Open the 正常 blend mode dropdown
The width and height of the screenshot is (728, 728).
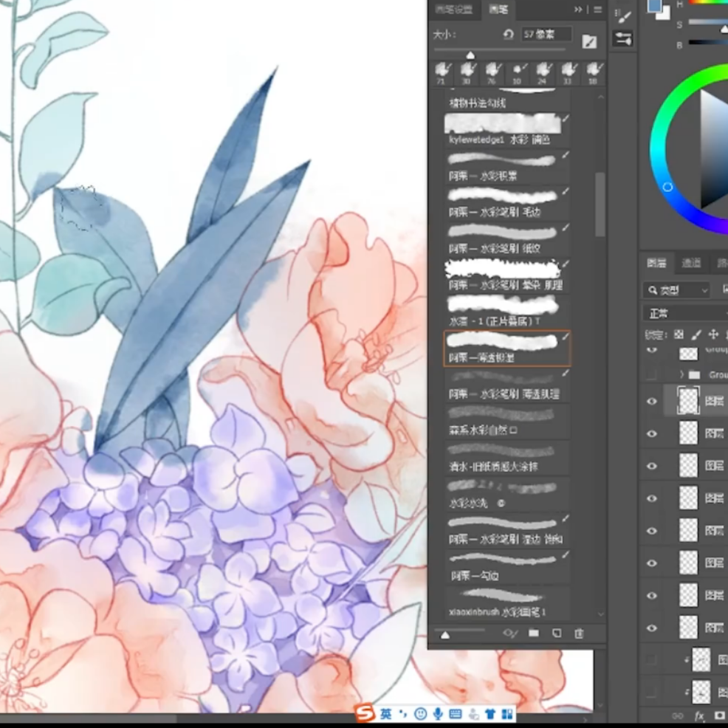pyautogui.click(x=685, y=313)
